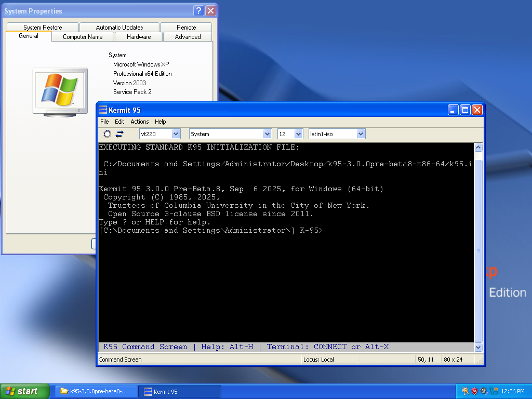This screenshot has width=532, height=399.
Task: Click 'Service Pack 2' text
Action: 132,92
